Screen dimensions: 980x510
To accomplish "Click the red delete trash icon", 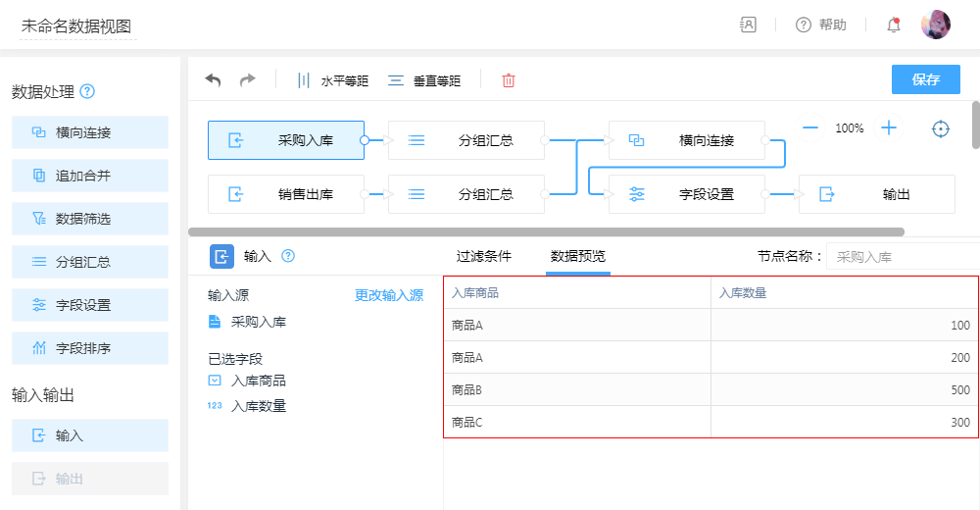I will [x=508, y=80].
